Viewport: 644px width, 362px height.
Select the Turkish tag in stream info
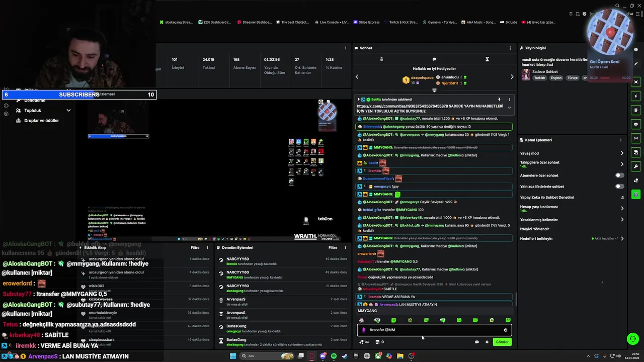[x=540, y=78]
